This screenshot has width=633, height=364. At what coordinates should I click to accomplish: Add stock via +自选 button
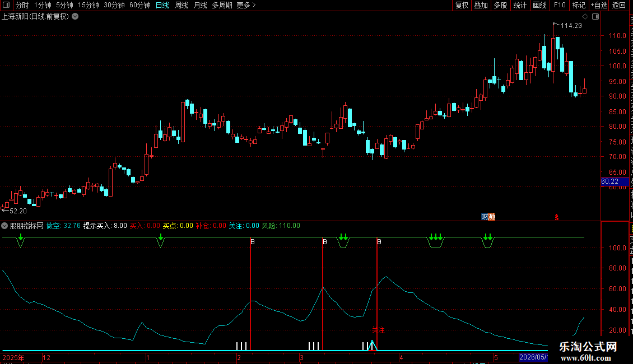coord(599,5)
